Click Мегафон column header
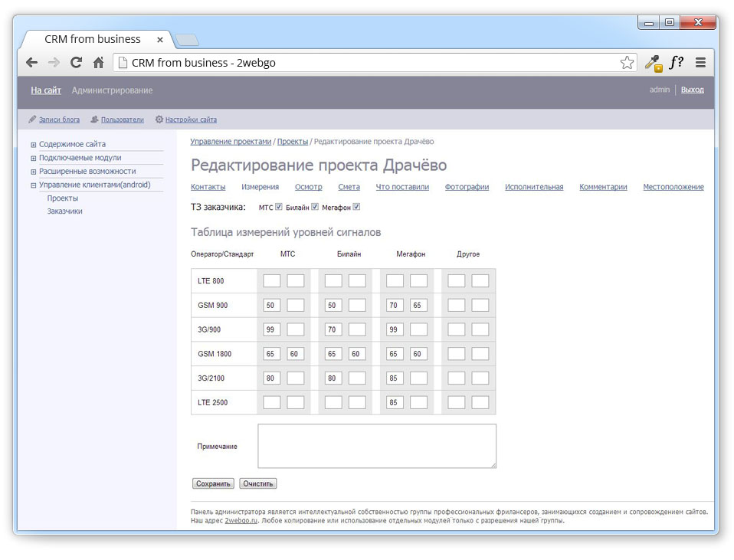This screenshot has height=560, width=734. [x=411, y=254]
